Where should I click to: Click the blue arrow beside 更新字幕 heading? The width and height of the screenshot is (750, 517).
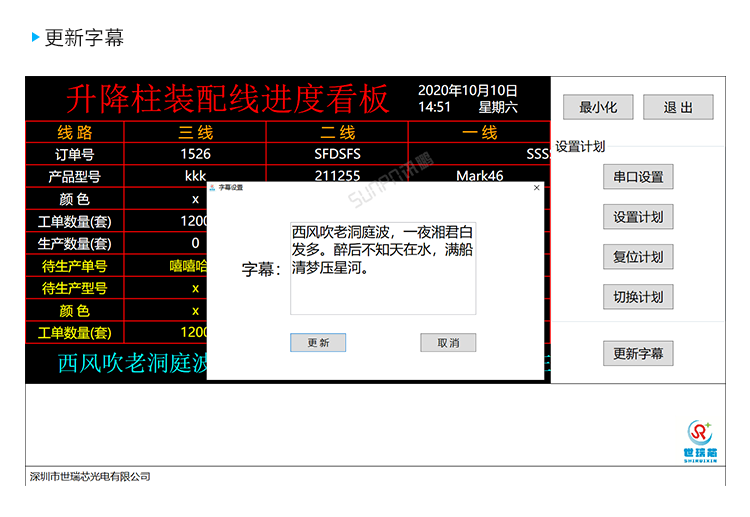[36, 38]
